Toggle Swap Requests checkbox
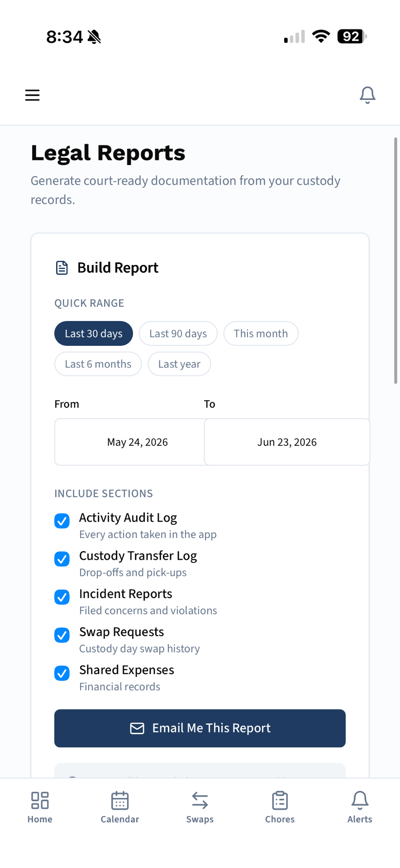The width and height of the screenshot is (400, 868). tap(62, 635)
